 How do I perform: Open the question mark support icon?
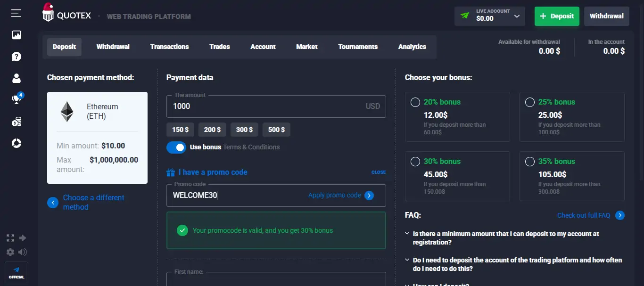pos(17,57)
